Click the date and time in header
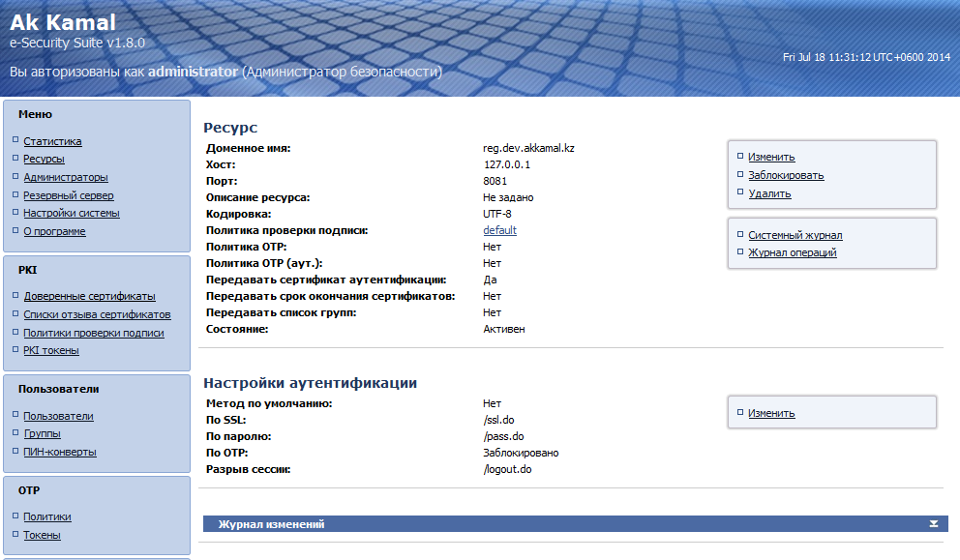Screen dimensions: 960x560 pyautogui.click(x=866, y=57)
